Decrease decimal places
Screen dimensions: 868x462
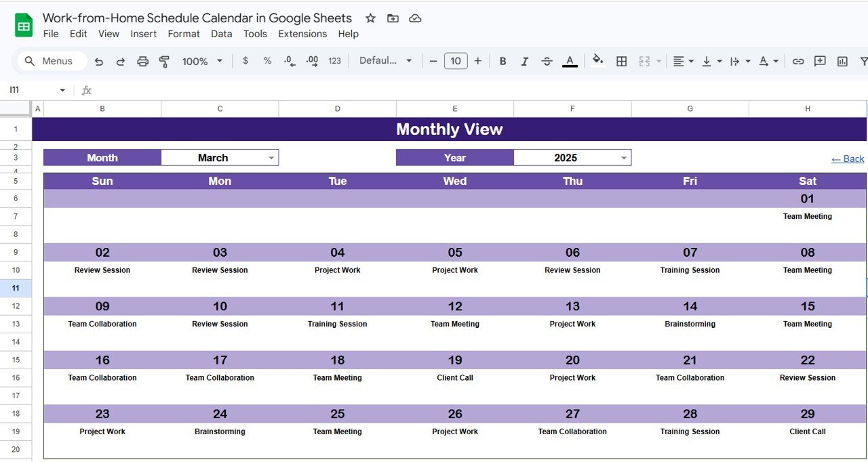289,61
